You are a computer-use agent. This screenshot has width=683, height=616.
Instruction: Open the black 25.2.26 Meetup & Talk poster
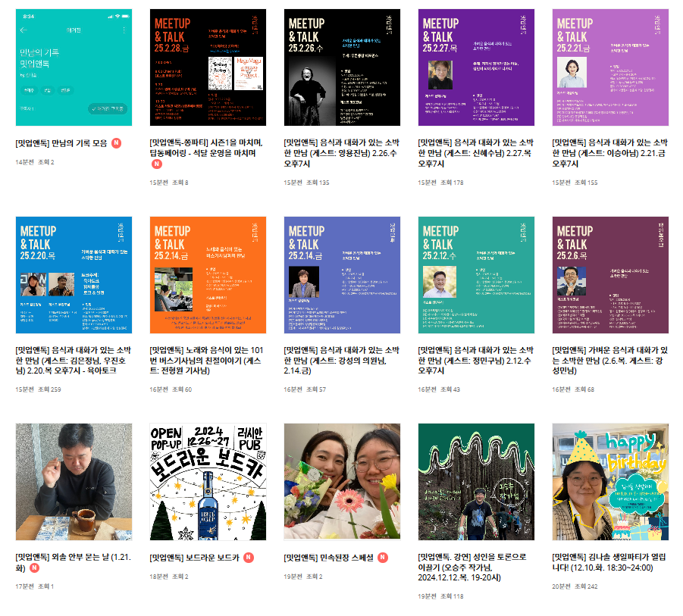pyautogui.click(x=342, y=67)
